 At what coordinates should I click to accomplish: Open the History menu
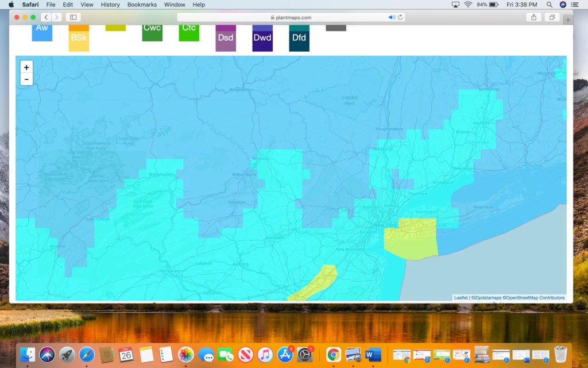click(x=110, y=5)
